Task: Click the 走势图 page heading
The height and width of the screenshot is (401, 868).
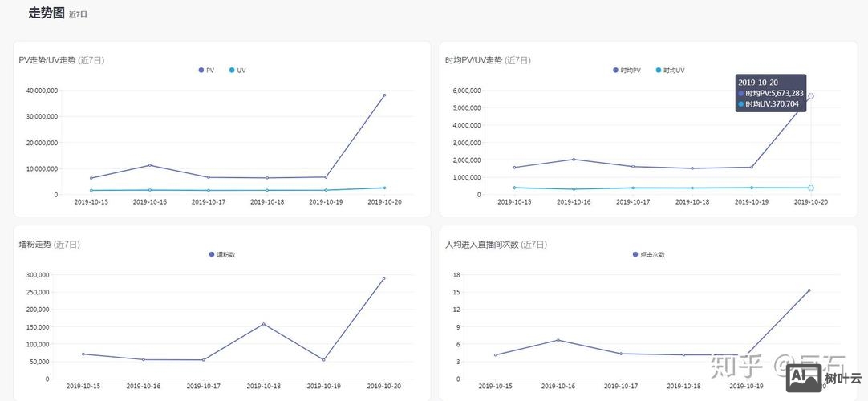Action: coord(46,13)
